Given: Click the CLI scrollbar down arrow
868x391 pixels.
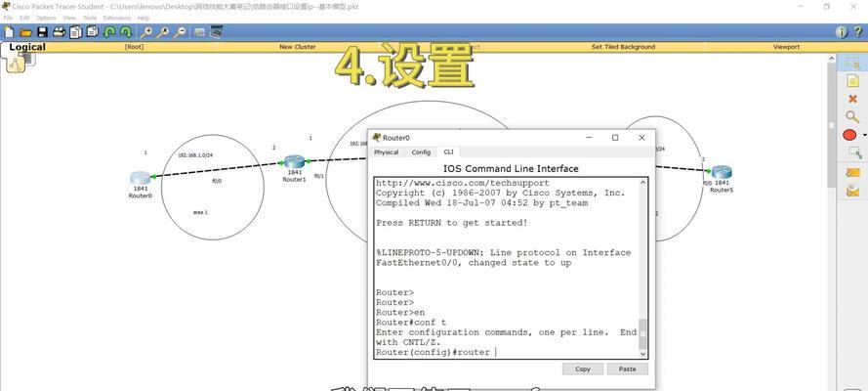Looking at the screenshot, I should pos(642,354).
